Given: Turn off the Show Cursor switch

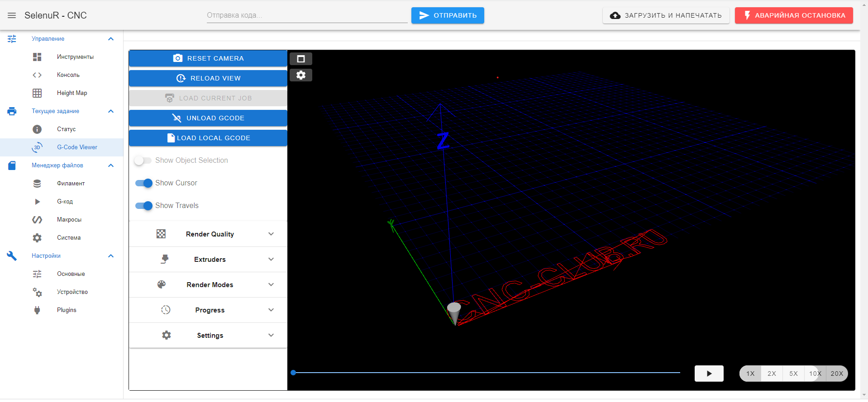Looking at the screenshot, I should 144,183.
